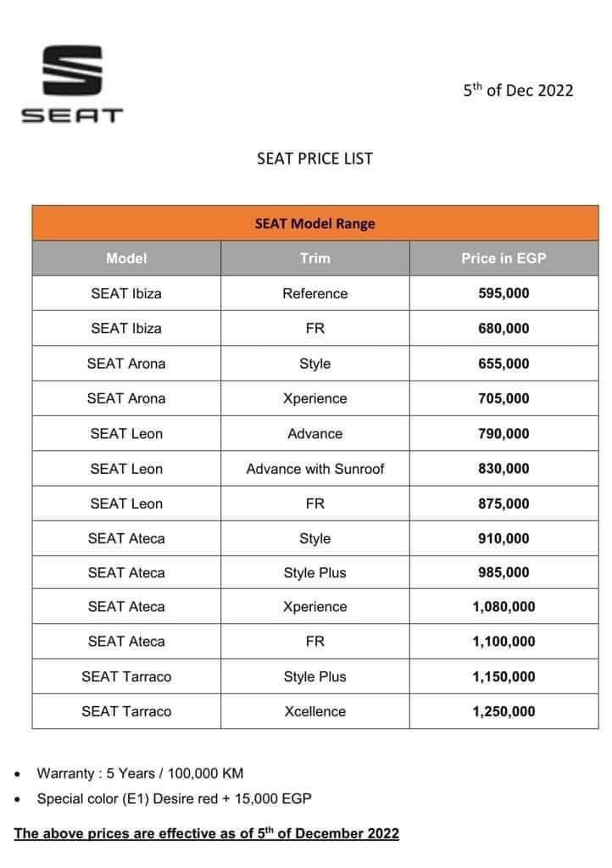612x868 pixels.
Task: Click the 1,100,000 Ateca FR price
Action: 504,642
